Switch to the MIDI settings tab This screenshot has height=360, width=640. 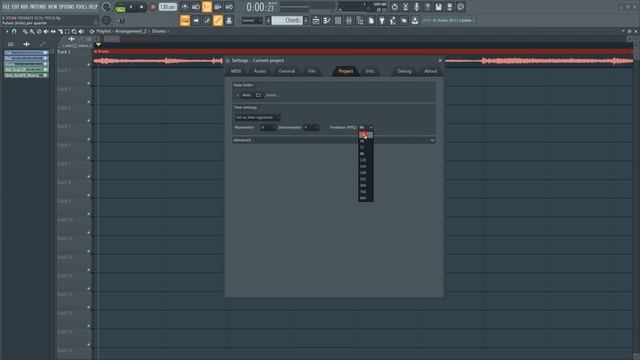pyautogui.click(x=236, y=71)
